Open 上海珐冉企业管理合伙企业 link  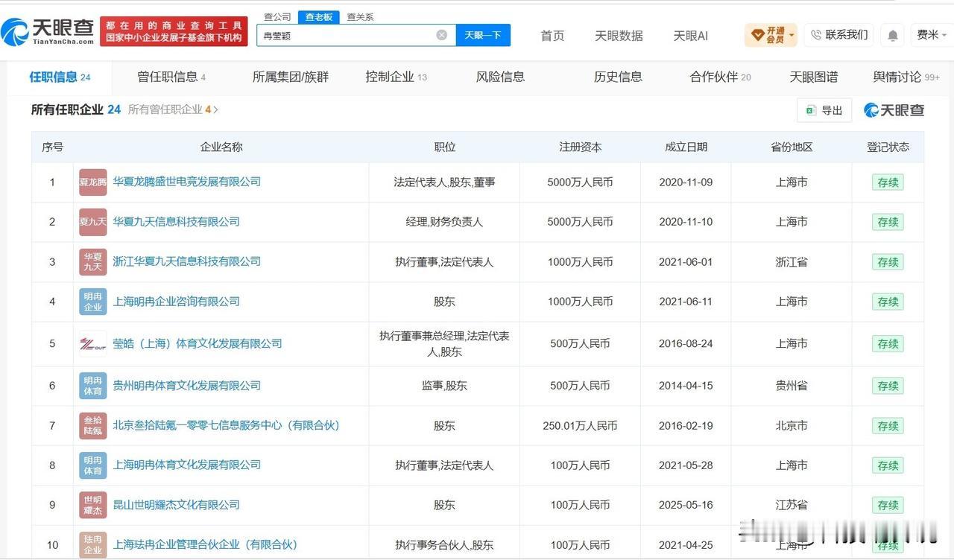click(205, 544)
